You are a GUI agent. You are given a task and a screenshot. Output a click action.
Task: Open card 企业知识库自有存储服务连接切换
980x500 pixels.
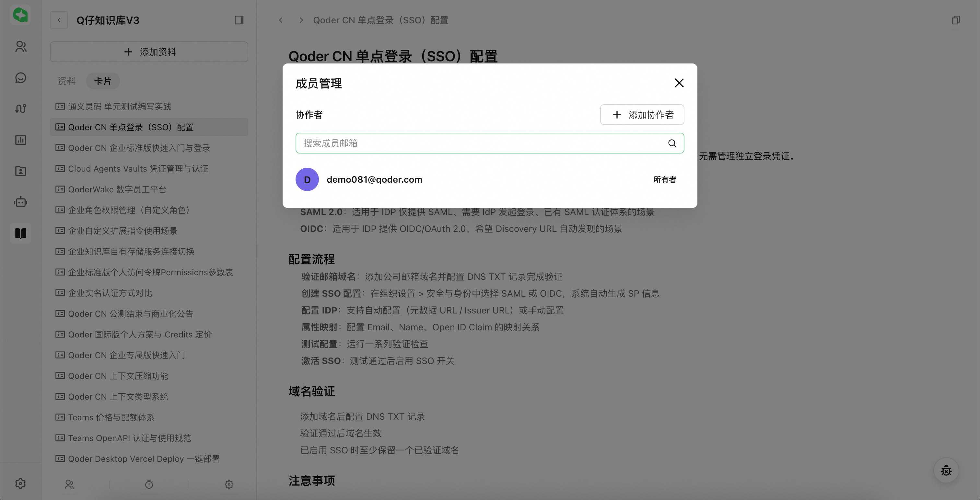(149, 251)
